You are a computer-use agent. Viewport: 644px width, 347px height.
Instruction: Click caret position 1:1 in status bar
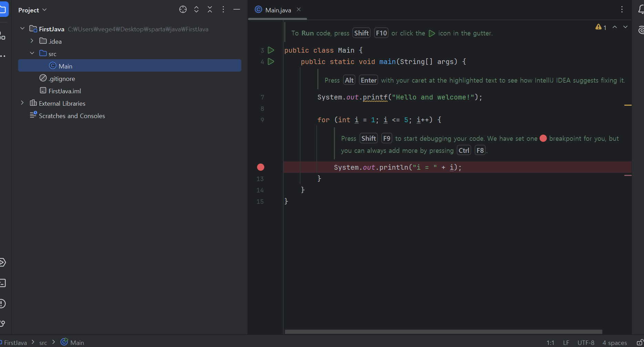point(550,343)
